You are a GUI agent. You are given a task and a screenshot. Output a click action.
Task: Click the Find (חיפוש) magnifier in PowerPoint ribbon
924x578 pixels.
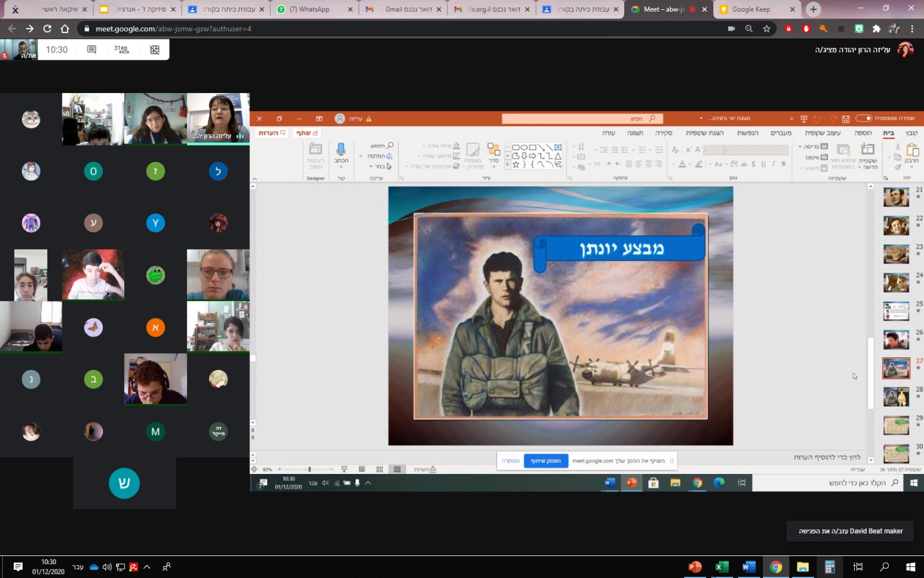(390, 146)
